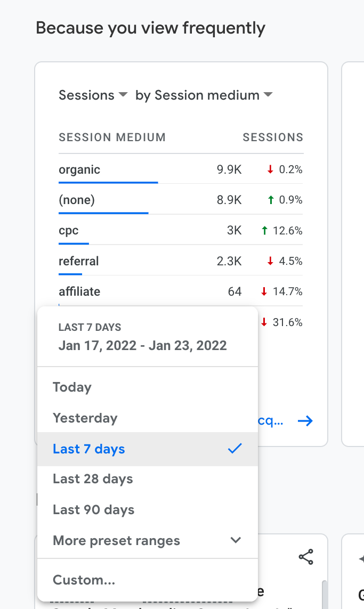The width and height of the screenshot is (364, 609).
Task: Expand More preset ranges
Action: (147, 541)
